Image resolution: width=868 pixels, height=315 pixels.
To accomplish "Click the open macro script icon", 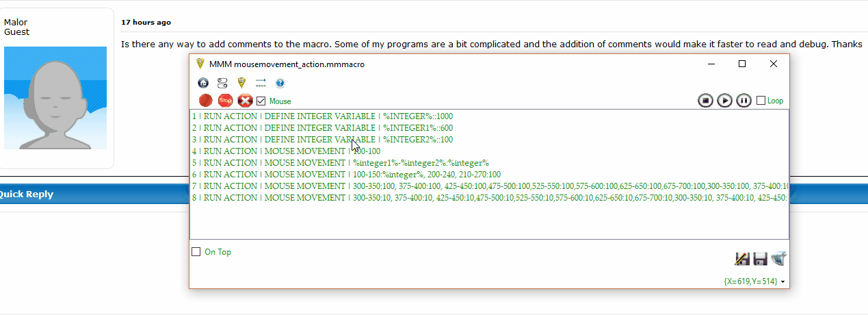I will tap(778, 258).
